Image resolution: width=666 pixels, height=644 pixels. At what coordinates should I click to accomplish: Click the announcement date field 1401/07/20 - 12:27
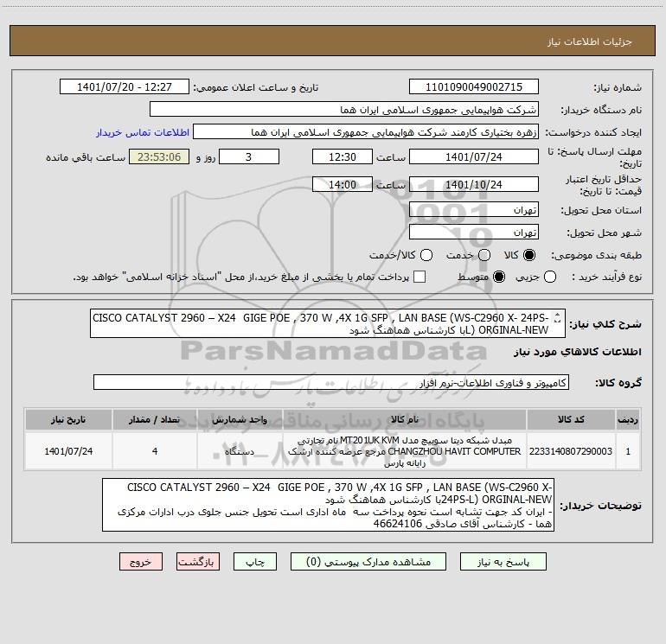[125, 87]
